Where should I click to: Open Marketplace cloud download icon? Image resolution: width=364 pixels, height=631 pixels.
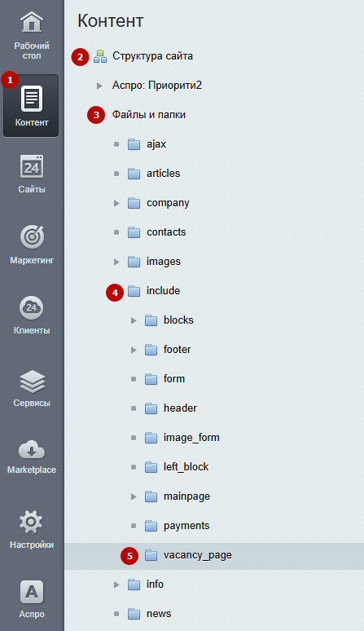[31, 450]
